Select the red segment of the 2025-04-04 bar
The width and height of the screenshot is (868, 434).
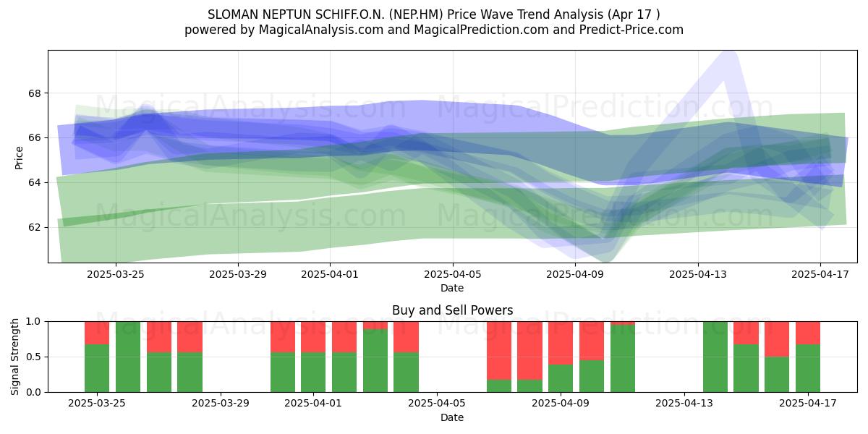407,337
